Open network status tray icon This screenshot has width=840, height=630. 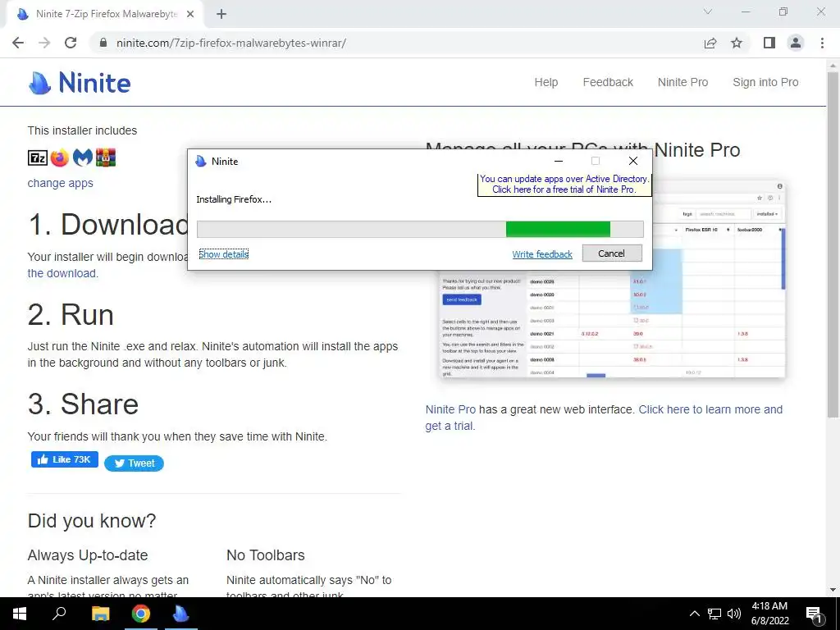point(714,614)
